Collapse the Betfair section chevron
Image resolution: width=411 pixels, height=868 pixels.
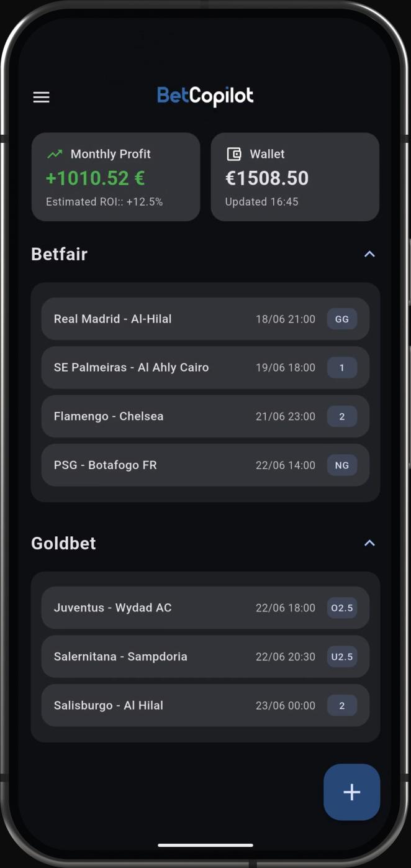[x=369, y=254]
